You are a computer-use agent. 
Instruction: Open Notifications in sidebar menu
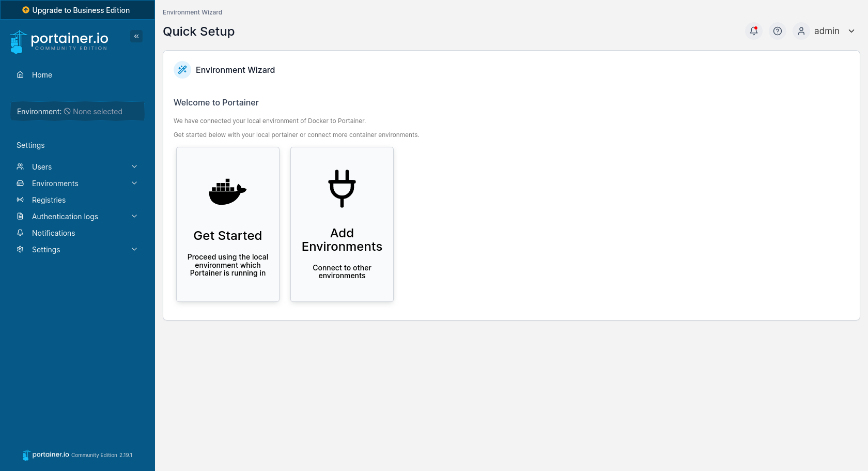coord(53,233)
